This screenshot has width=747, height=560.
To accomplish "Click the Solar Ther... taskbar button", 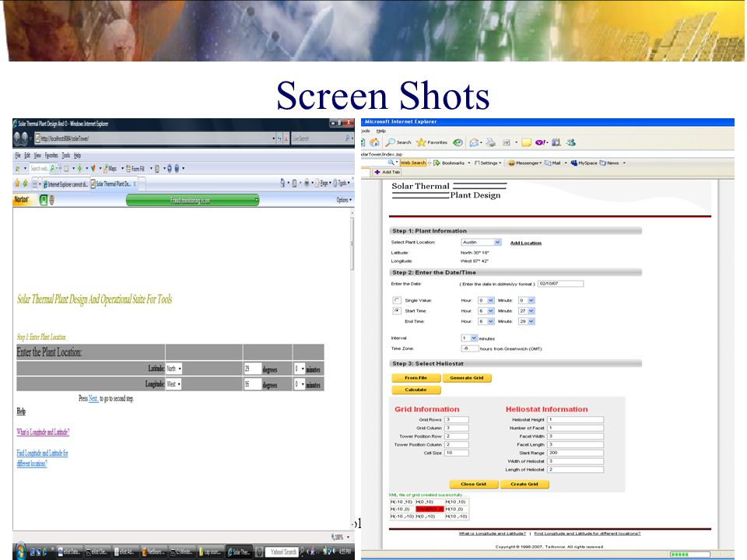I will 239,552.
